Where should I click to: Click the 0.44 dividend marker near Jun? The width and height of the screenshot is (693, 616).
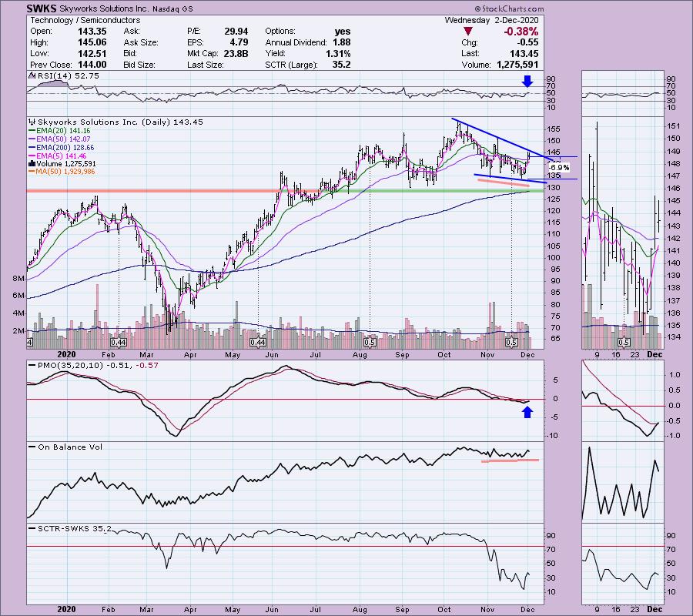click(x=258, y=343)
